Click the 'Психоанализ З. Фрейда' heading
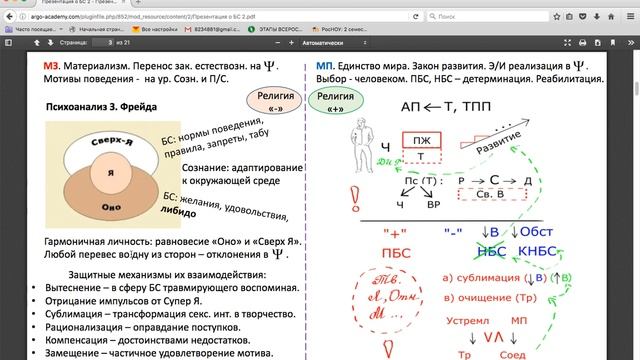Image resolution: width=640 pixels, height=360 pixels. (101, 107)
